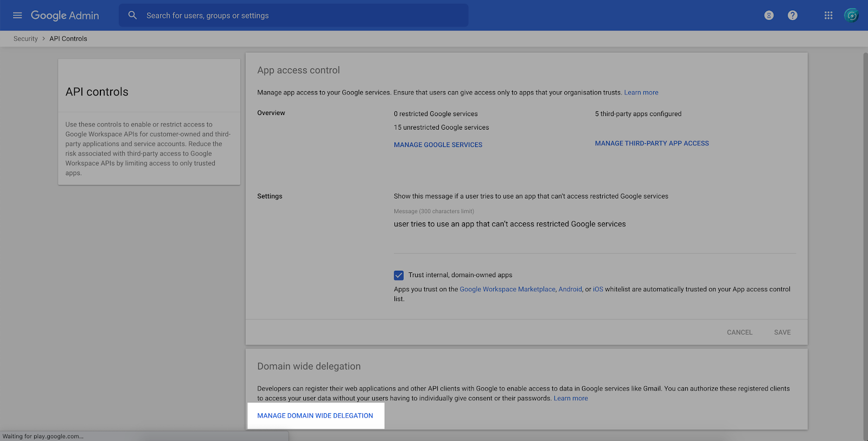The height and width of the screenshot is (441, 868).
Task: Open the main hamburger menu
Action: 17,15
